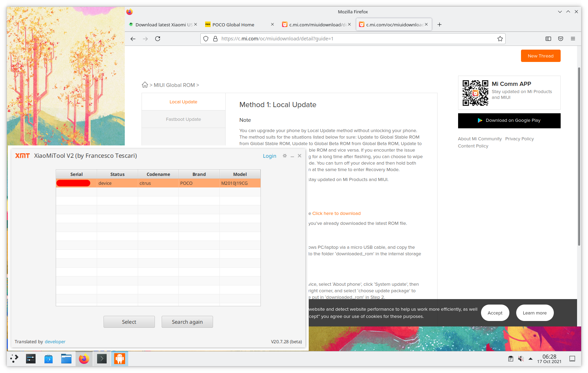
Task: Open About Mi Community link
Action: click(x=480, y=139)
